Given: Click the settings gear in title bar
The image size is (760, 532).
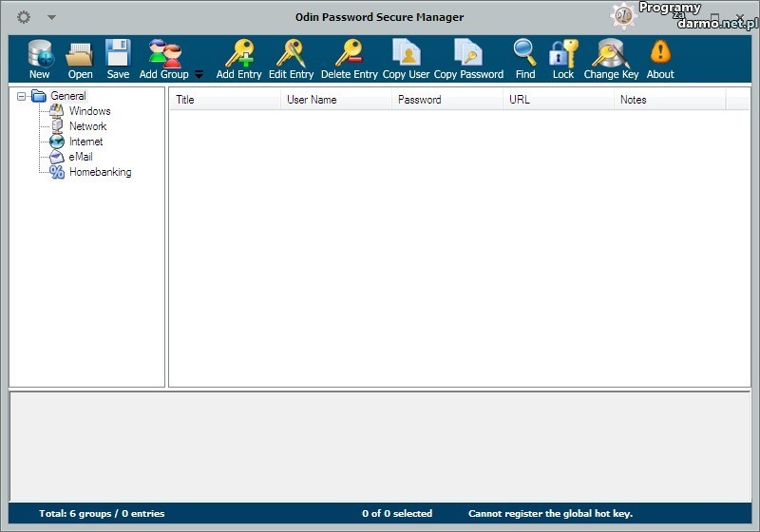Looking at the screenshot, I should click(24, 17).
